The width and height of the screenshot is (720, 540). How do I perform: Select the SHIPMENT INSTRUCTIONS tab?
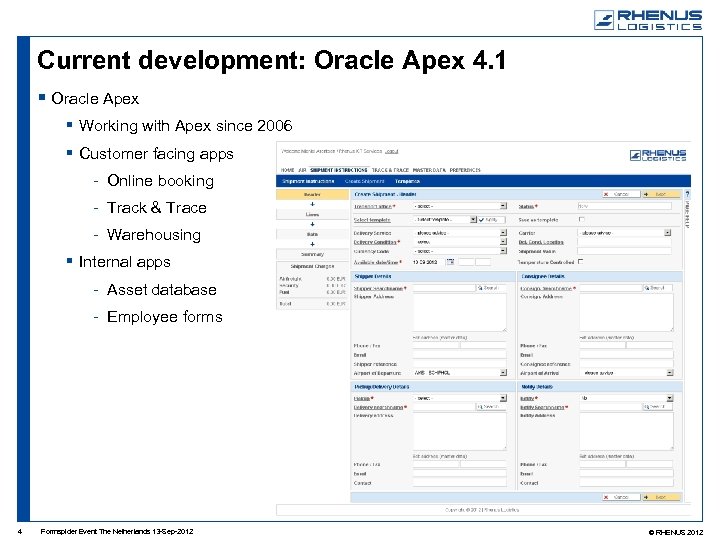coord(339,170)
